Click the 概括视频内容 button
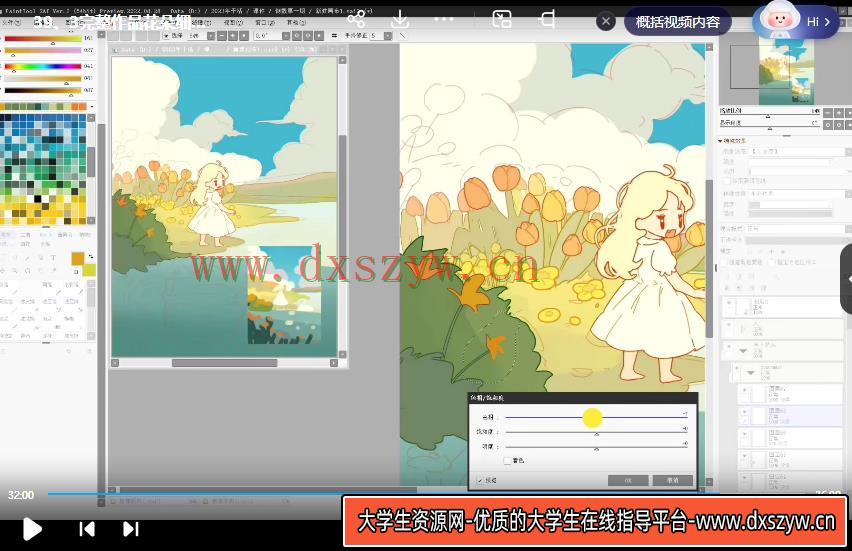 coord(678,22)
